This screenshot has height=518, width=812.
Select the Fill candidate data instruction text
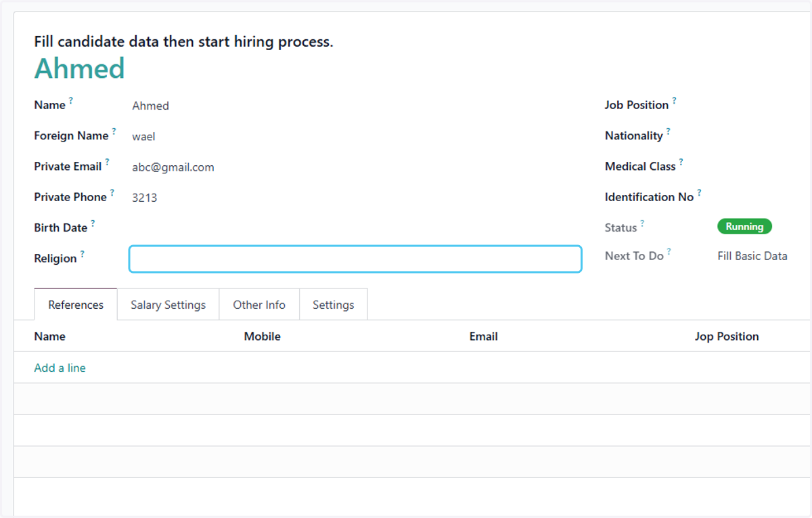184,41
